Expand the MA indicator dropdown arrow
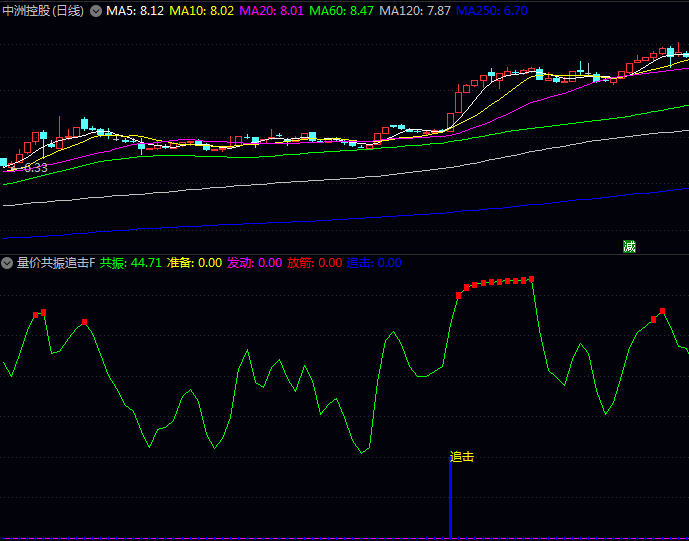This screenshot has height=541, width=689. point(96,11)
